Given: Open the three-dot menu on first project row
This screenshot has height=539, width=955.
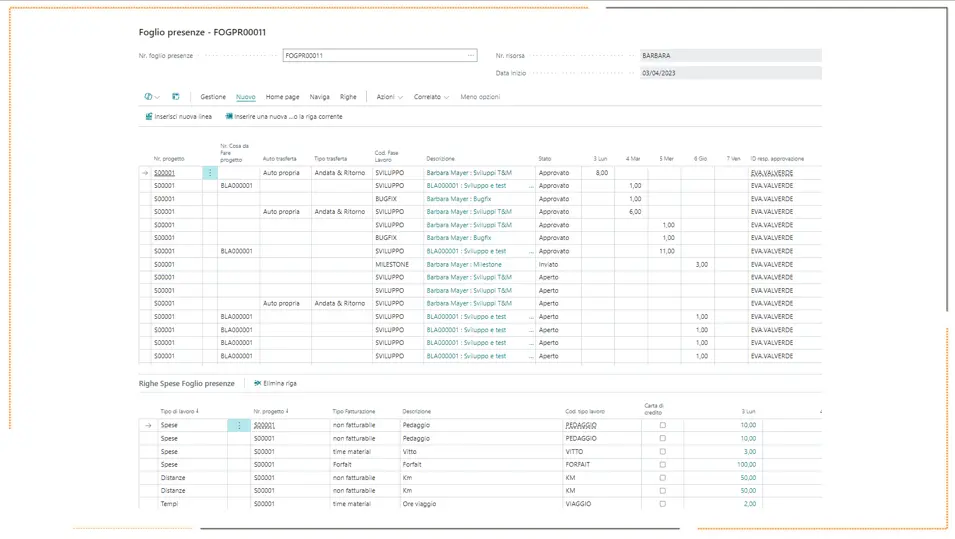Looking at the screenshot, I should pos(210,173).
